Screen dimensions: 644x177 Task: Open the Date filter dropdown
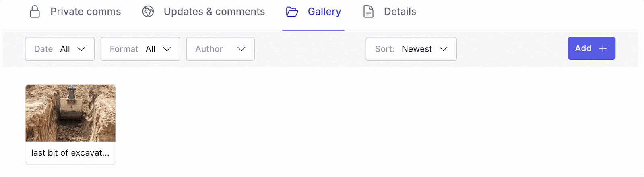point(60,49)
